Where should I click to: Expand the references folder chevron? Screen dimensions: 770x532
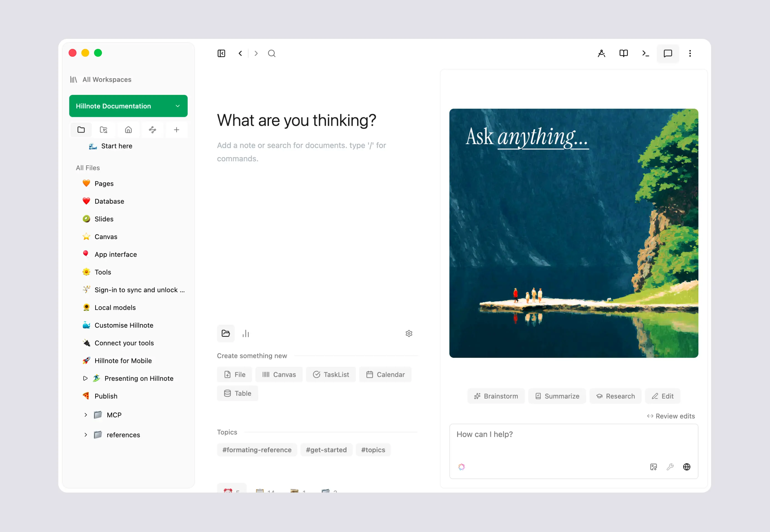85,435
